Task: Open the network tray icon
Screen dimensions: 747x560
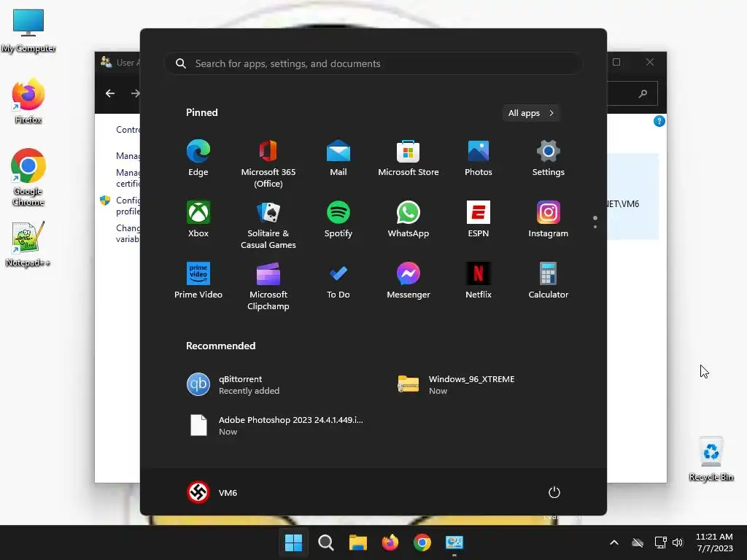Action: click(660, 542)
